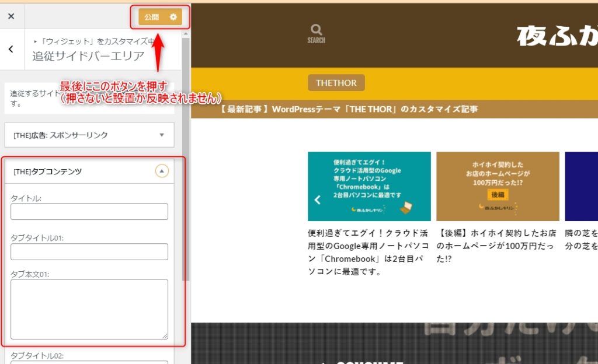Open the 100万円だった!? article thumbnail

coord(498,186)
